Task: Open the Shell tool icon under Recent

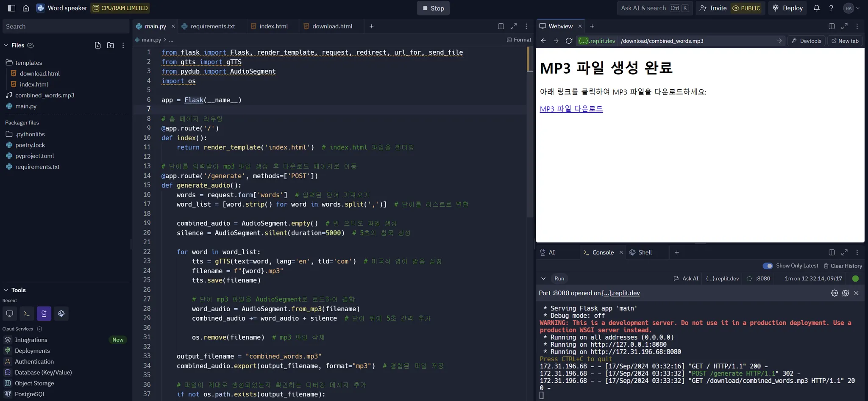Action: 61,314
